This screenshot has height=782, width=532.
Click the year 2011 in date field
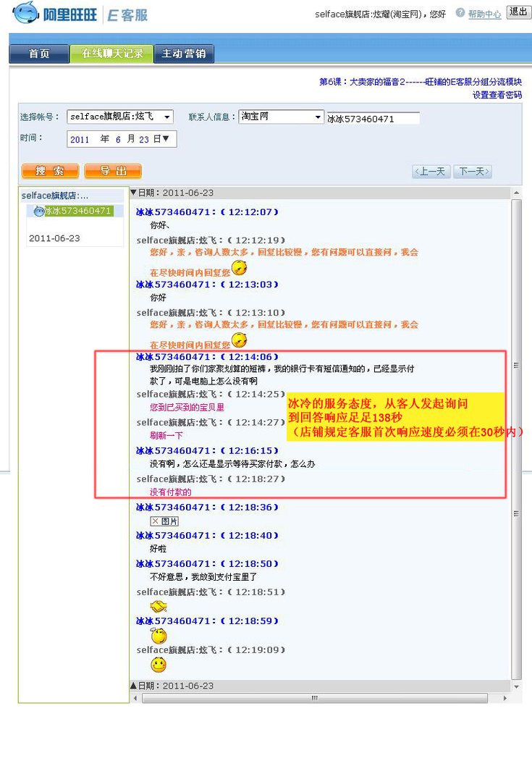tap(80, 140)
